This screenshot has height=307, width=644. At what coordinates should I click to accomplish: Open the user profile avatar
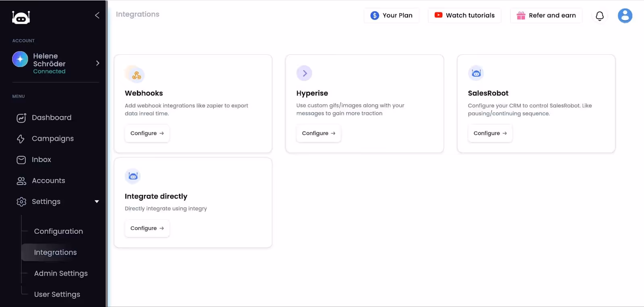pos(625,16)
